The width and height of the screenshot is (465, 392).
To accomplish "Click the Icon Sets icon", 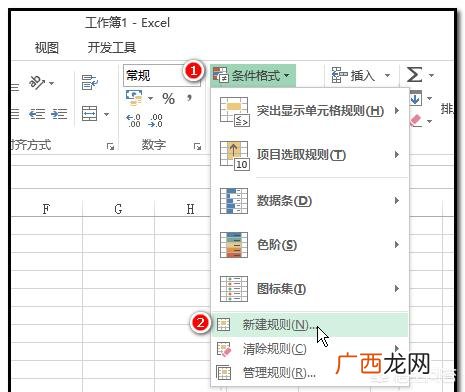I will [x=234, y=289].
